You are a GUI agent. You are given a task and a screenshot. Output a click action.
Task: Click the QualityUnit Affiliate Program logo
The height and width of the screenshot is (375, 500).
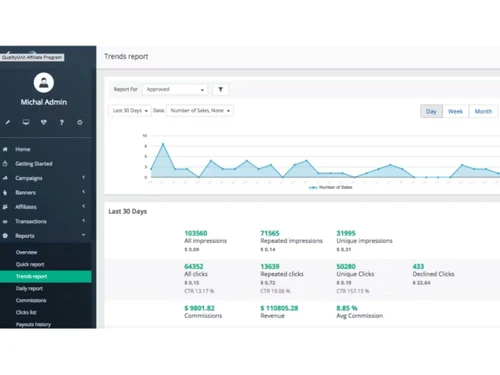(x=32, y=57)
